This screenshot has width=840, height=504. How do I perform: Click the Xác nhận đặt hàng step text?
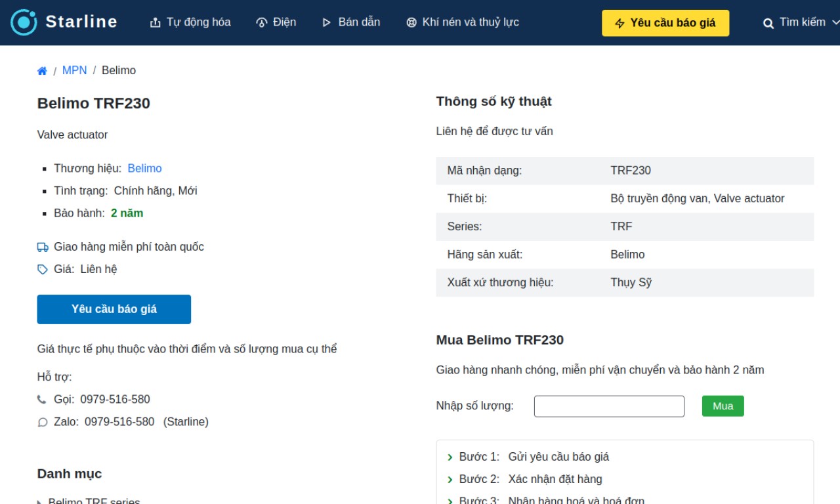555,479
